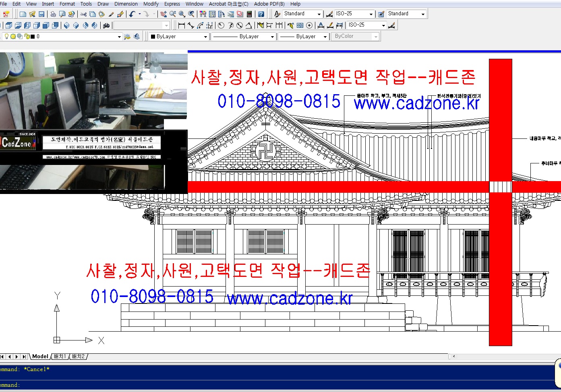Open Table Style manager icon
This screenshot has width=561, height=392.
click(x=381, y=14)
